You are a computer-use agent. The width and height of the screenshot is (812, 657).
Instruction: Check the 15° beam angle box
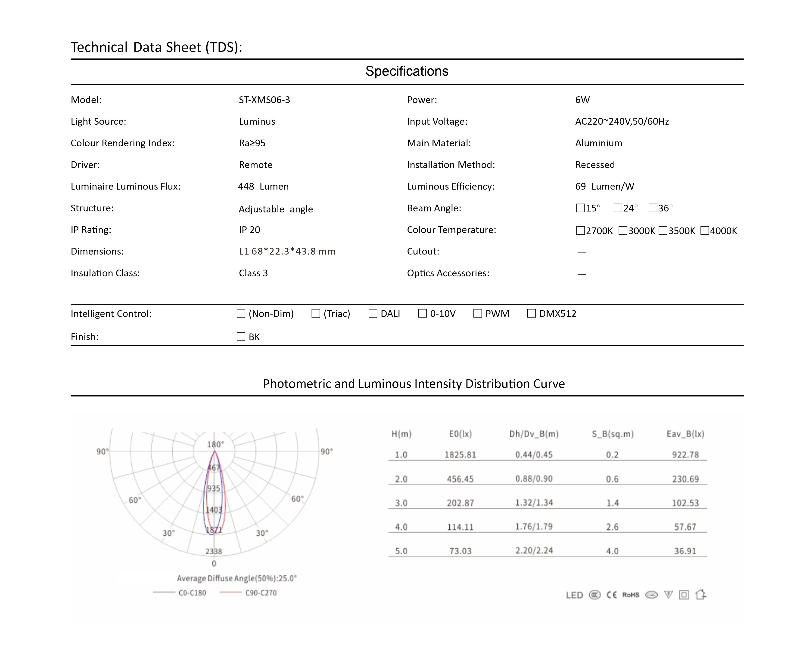click(580, 208)
